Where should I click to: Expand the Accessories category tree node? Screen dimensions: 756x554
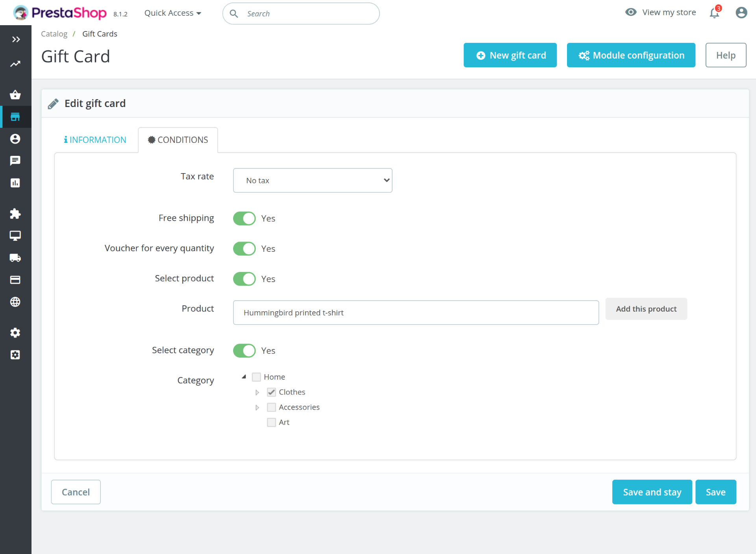coord(257,408)
